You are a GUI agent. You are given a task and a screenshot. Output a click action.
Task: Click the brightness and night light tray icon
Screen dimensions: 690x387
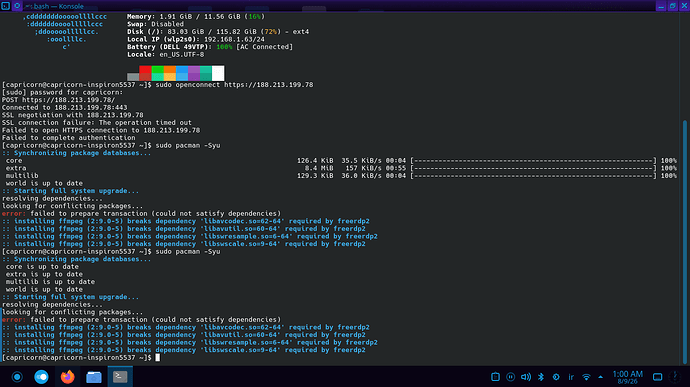(556, 377)
